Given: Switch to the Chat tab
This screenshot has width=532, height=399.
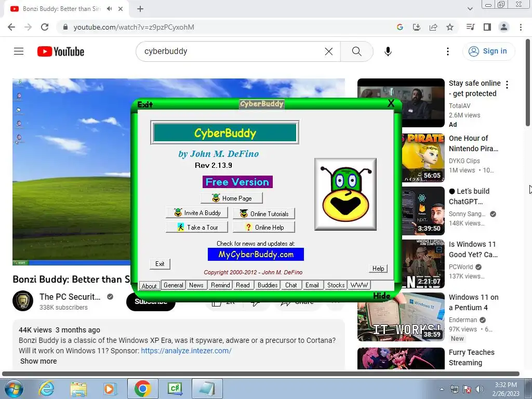Looking at the screenshot, I should (x=291, y=285).
